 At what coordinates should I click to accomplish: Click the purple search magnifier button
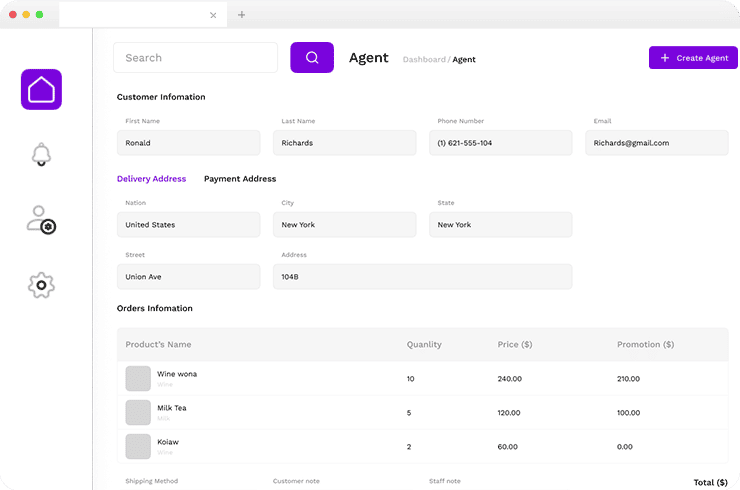[312, 57]
